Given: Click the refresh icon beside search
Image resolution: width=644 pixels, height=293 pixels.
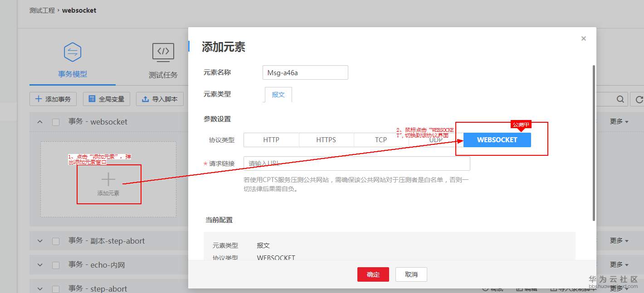Looking at the screenshot, I should [639, 99].
